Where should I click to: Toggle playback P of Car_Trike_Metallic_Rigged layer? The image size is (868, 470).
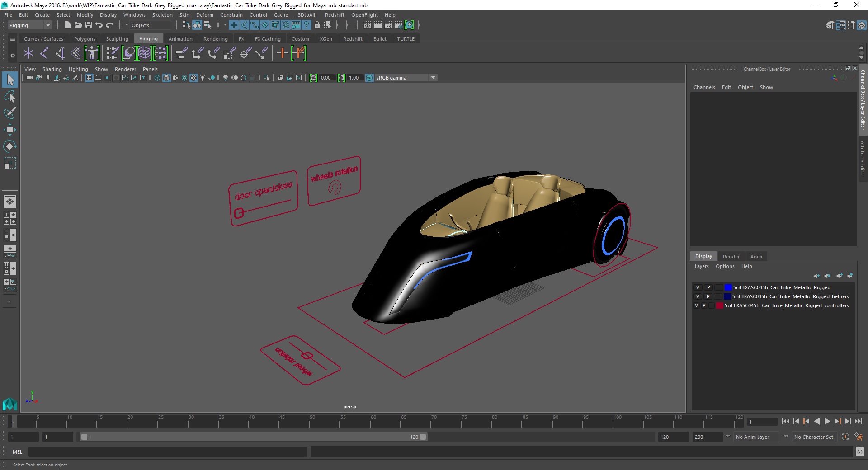(x=708, y=287)
